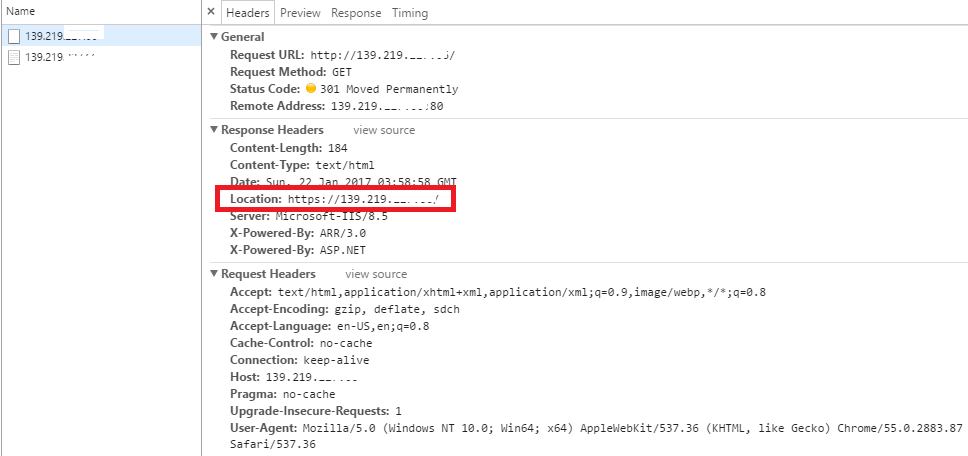968x456 pixels.
Task: Click the Name column header
Action: point(21,11)
